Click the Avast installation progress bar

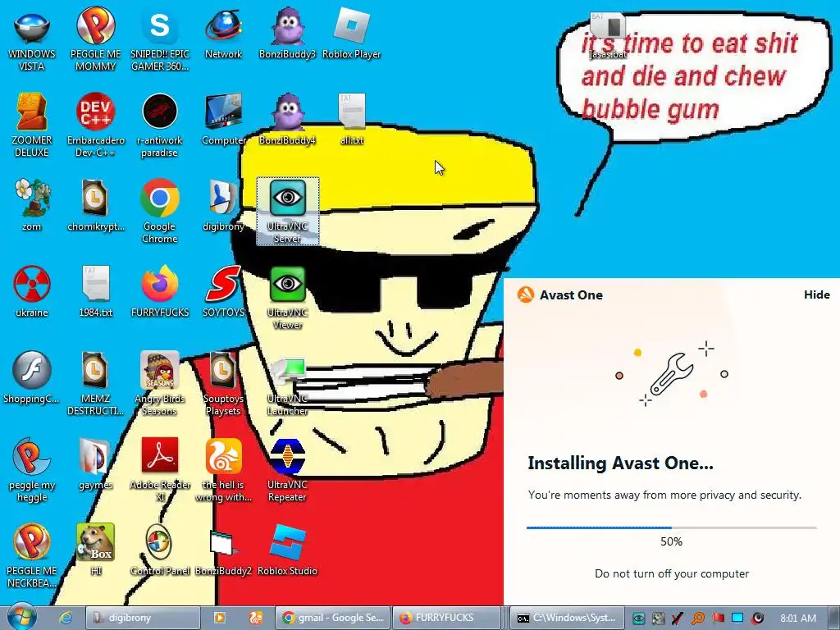pyautogui.click(x=671, y=527)
